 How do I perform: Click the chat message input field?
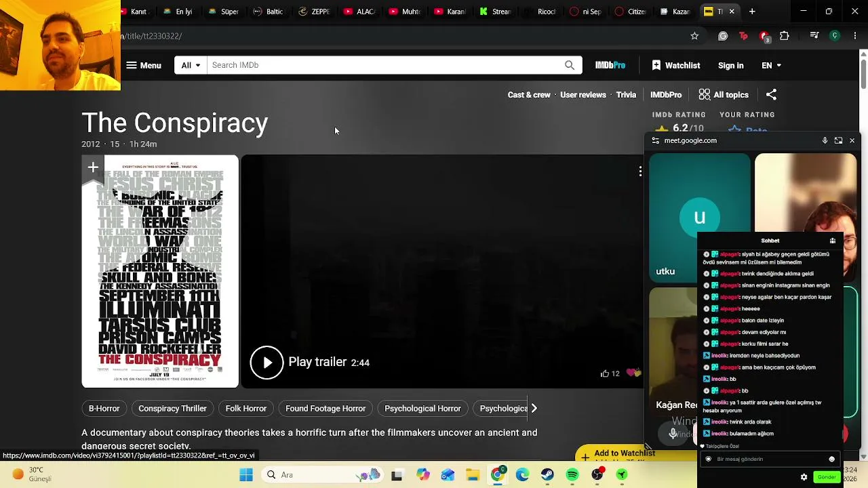pos(771,459)
